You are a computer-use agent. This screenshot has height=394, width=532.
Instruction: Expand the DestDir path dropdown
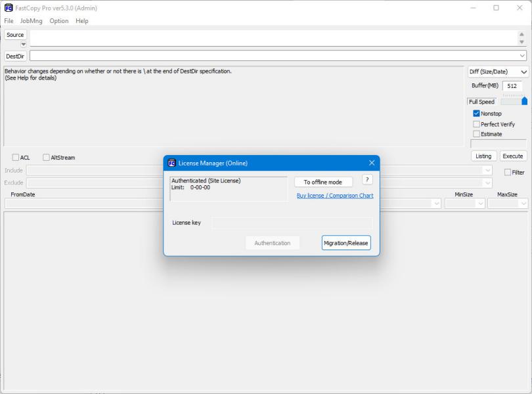coord(522,56)
